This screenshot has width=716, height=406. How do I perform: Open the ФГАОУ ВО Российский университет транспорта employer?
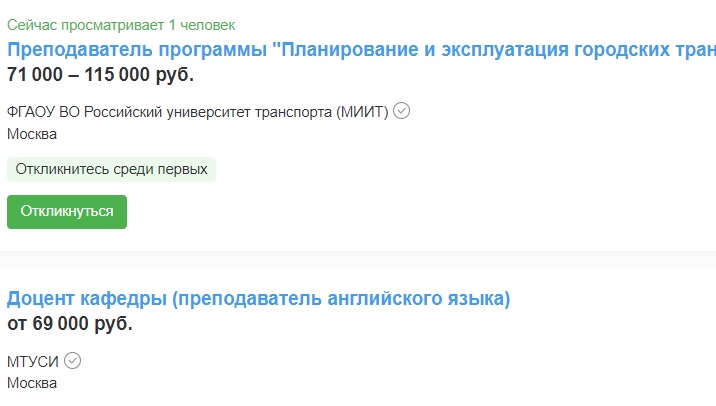pos(197,112)
